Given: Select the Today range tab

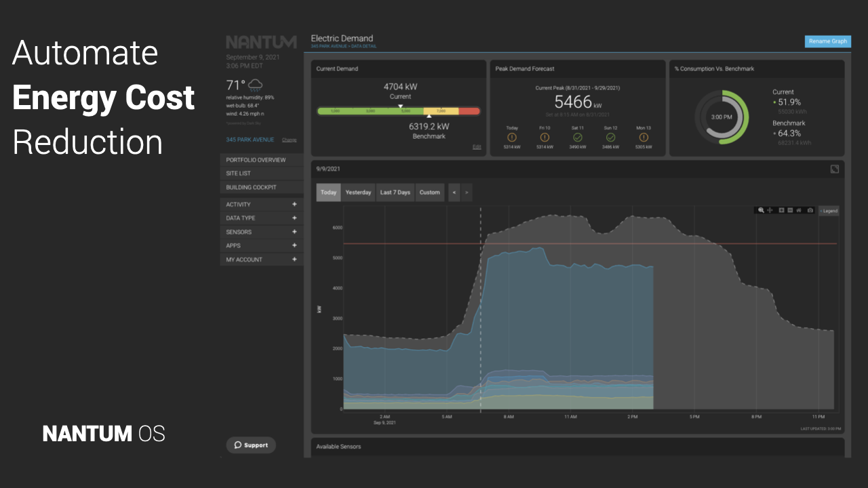Looking at the screenshot, I should [x=329, y=192].
